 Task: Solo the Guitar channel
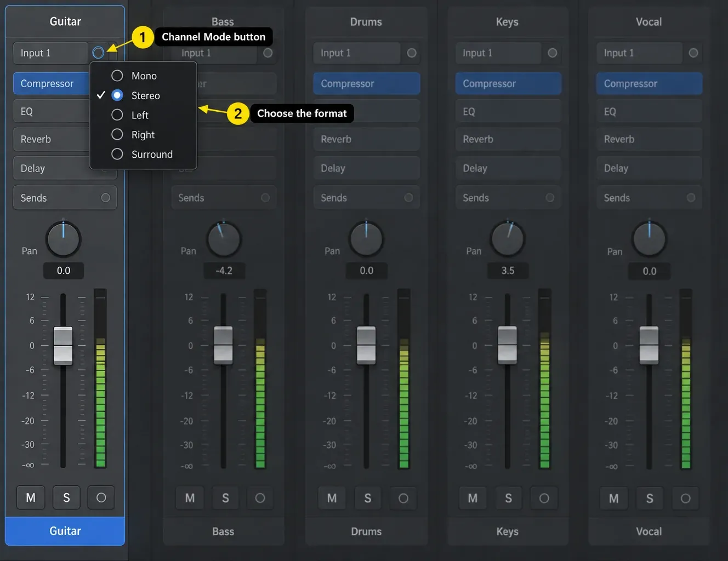[x=66, y=497]
